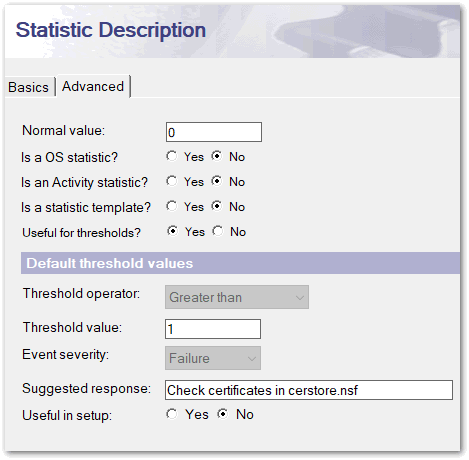Select No for Is a OS statistic
This screenshot has width=469, height=460.
(x=217, y=156)
